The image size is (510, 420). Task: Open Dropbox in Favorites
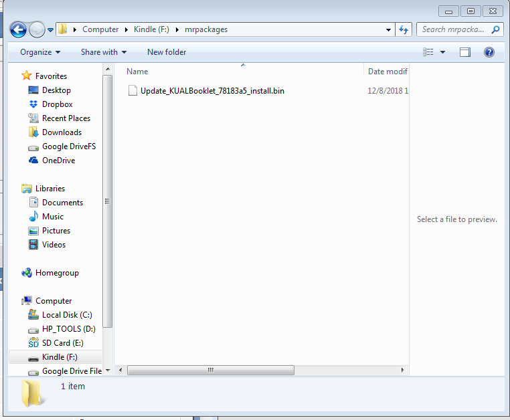[58, 104]
